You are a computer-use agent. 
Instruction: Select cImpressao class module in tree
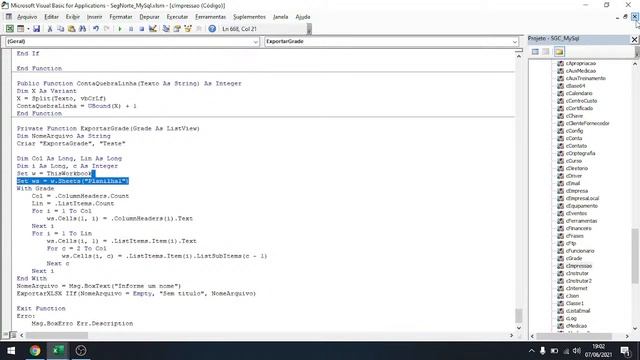pyautogui.click(x=579, y=266)
